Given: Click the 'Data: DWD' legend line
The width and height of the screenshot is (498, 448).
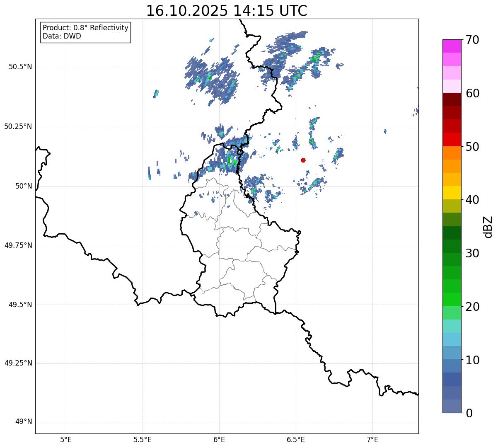Looking at the screenshot, I should point(62,36).
